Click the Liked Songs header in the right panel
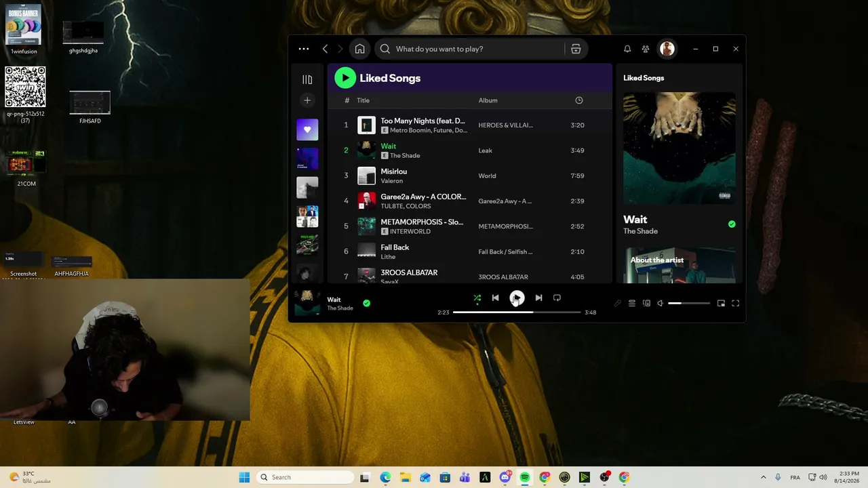Image resolution: width=868 pixels, height=488 pixels. [x=644, y=78]
